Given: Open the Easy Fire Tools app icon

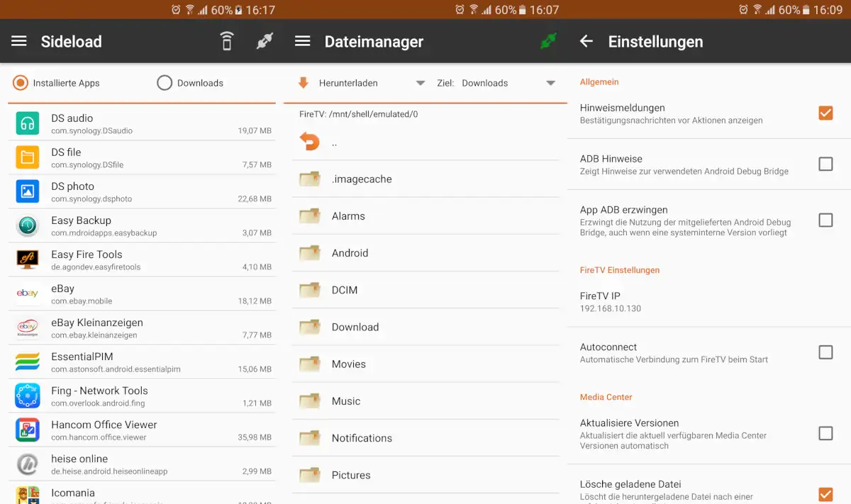Looking at the screenshot, I should (28, 259).
